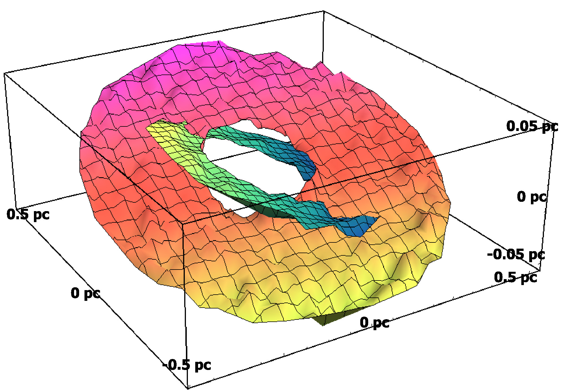The image size is (562, 392).
Task: Click the 0 pc label between 0.05 and -0.05
Action: 531,196
